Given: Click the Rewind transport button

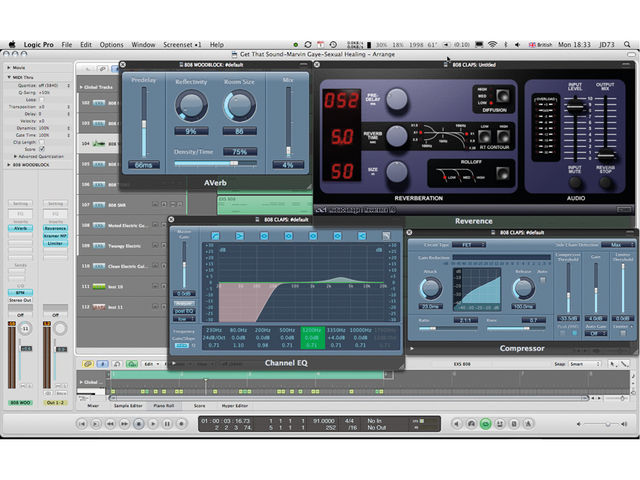Looking at the screenshot, I should pos(110,424).
